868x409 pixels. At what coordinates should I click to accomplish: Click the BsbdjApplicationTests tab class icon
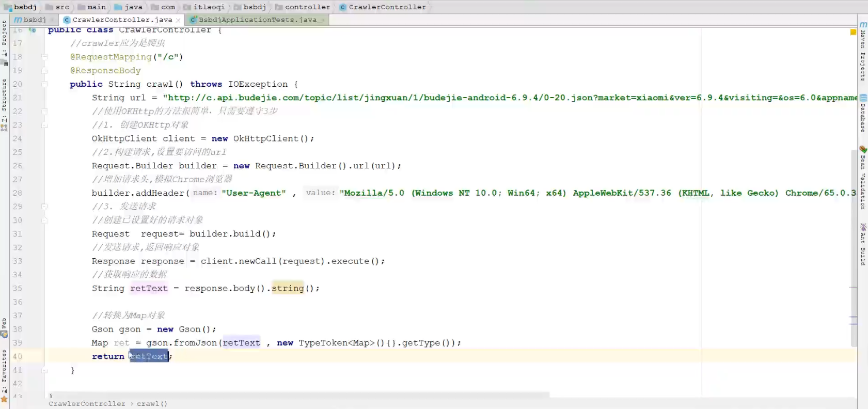pos(193,20)
